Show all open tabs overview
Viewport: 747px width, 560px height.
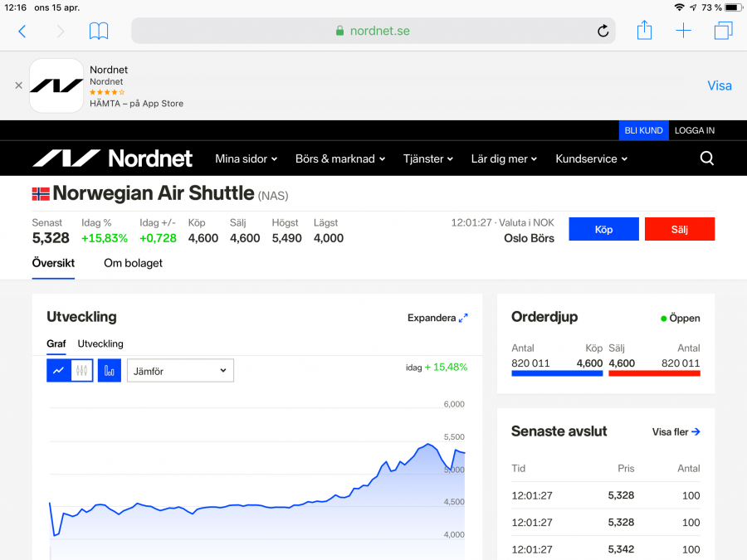[x=723, y=32]
